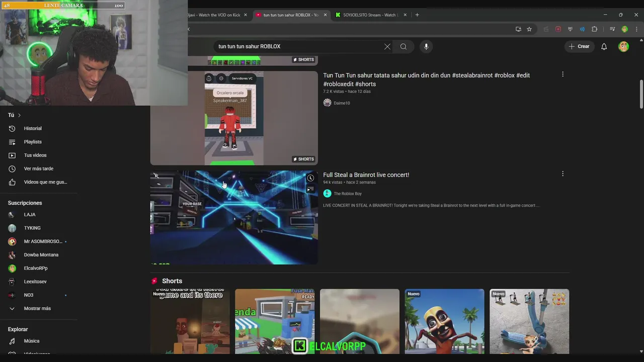Close the Kick VOD tab

click(246, 15)
